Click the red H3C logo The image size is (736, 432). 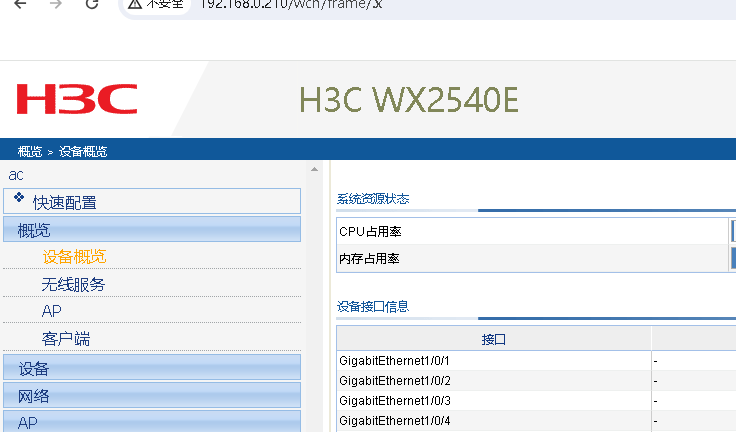[77, 99]
